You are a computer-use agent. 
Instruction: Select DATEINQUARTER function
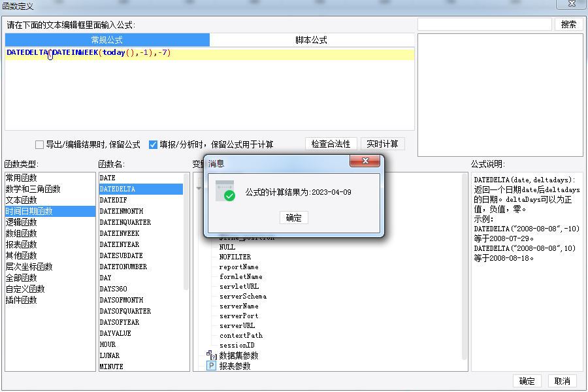pos(141,222)
